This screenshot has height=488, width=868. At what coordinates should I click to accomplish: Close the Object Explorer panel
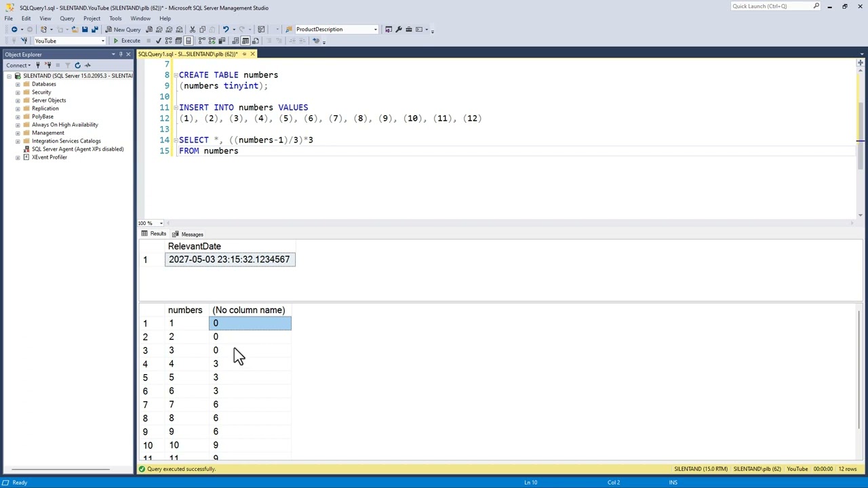coord(128,54)
